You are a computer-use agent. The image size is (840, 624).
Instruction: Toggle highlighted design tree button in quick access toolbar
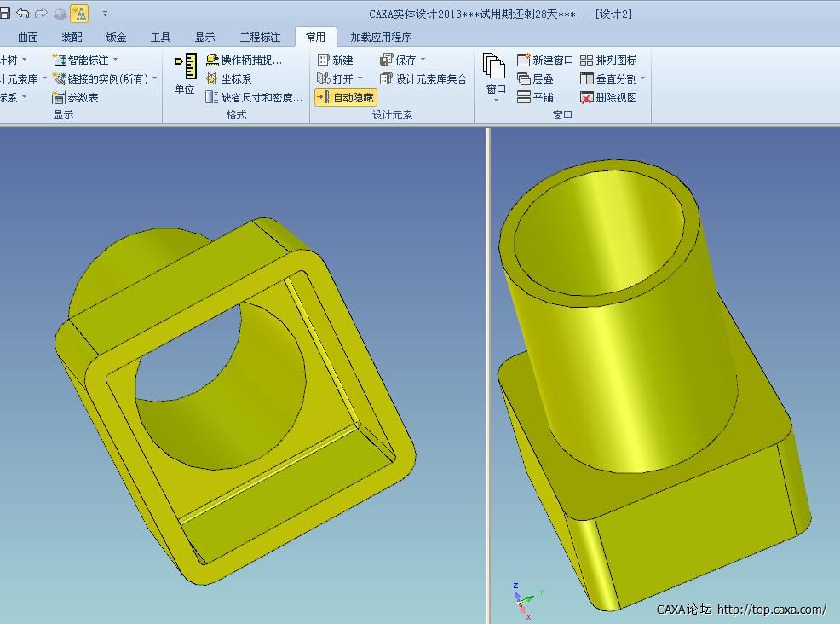[78, 14]
